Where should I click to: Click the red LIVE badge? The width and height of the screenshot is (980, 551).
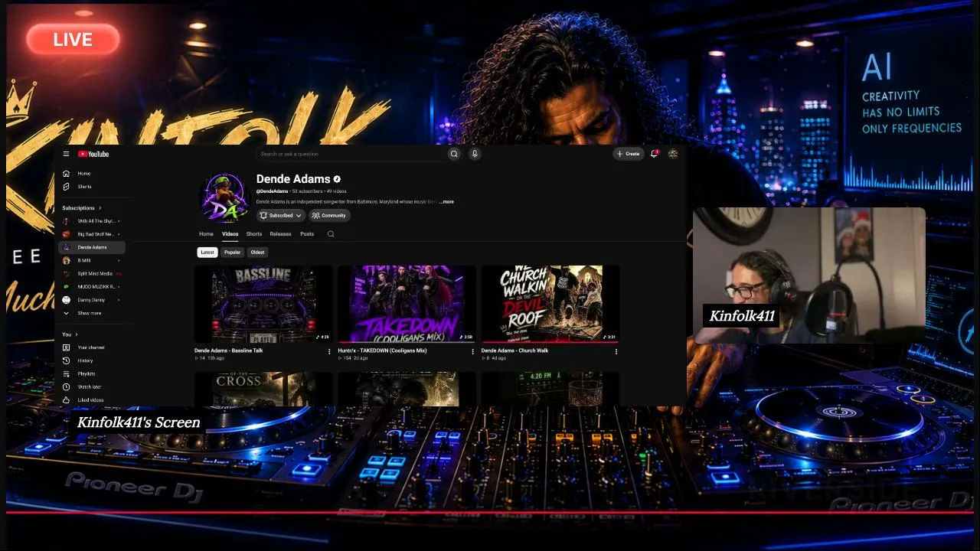coord(73,40)
